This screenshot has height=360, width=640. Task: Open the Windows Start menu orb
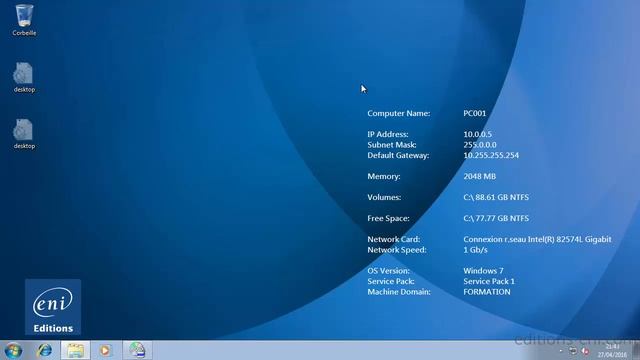click(x=13, y=351)
